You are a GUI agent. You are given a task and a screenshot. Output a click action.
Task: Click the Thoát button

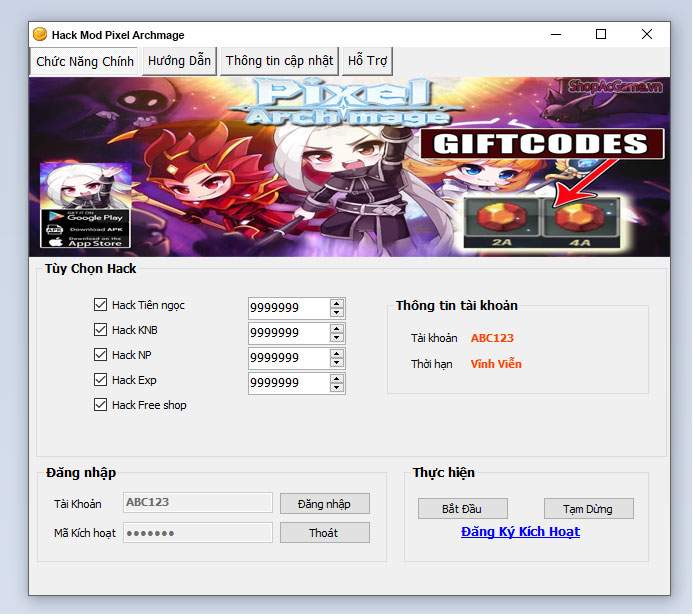(324, 533)
